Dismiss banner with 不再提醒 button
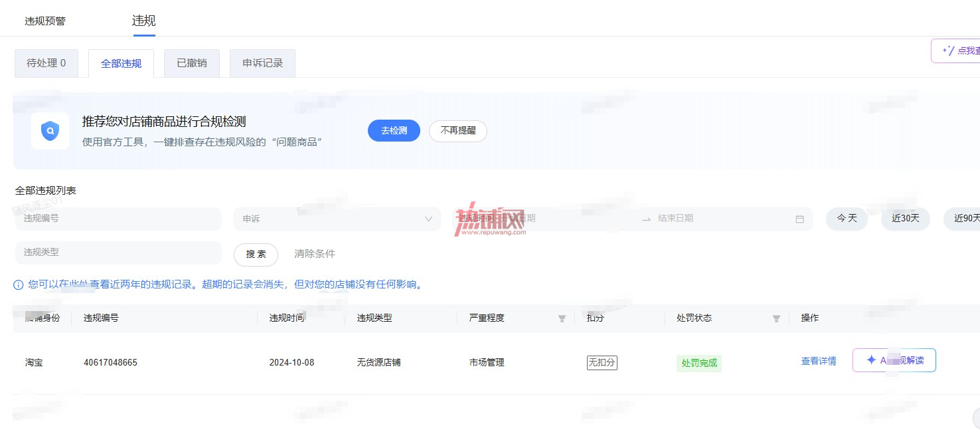This screenshot has width=980, height=438. (458, 131)
